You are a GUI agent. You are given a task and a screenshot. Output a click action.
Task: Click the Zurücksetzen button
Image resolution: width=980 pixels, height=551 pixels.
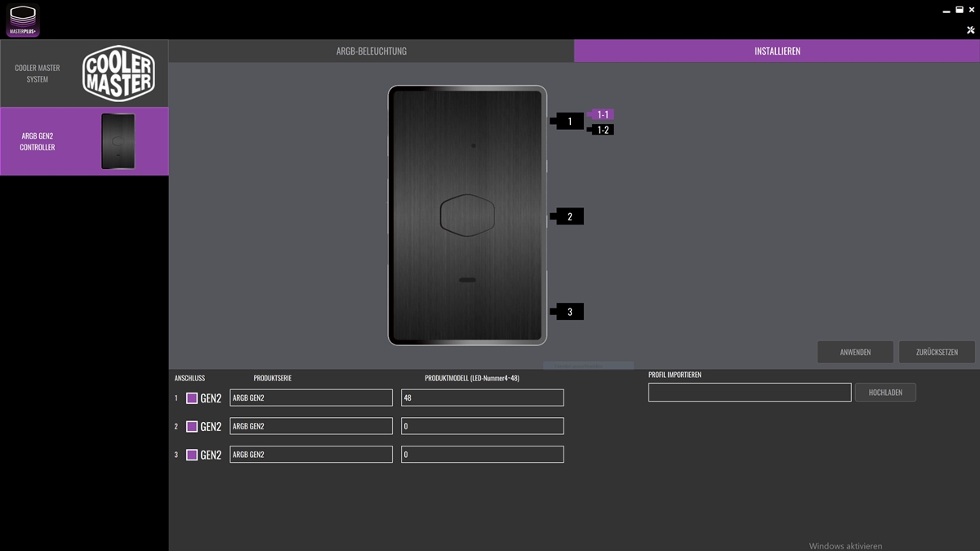coord(937,352)
